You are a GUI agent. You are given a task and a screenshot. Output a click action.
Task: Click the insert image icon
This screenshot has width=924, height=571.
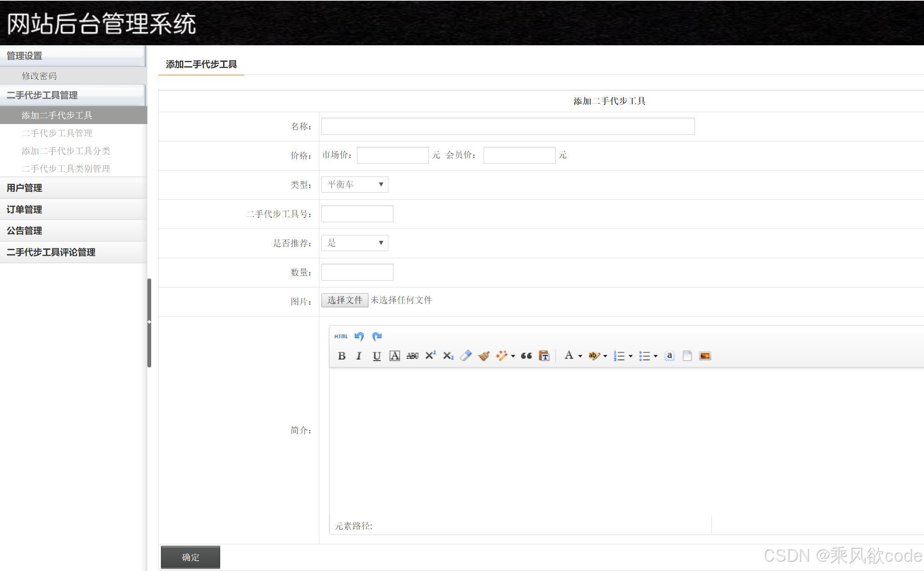[x=705, y=356]
